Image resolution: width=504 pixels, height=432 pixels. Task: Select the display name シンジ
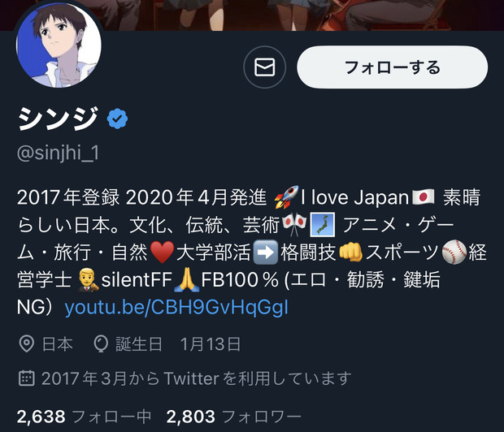coord(58,119)
